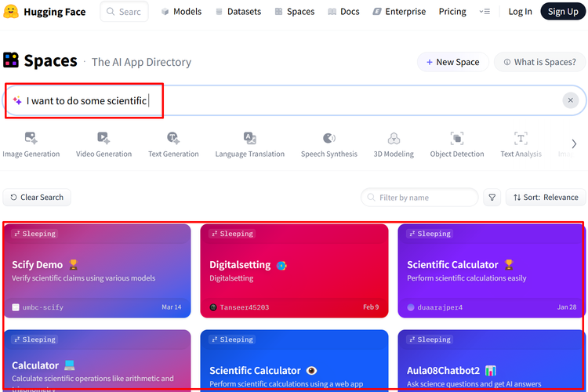The width and height of the screenshot is (588, 392).
Task: Click the Jan 28 date text
Action: [x=567, y=307]
